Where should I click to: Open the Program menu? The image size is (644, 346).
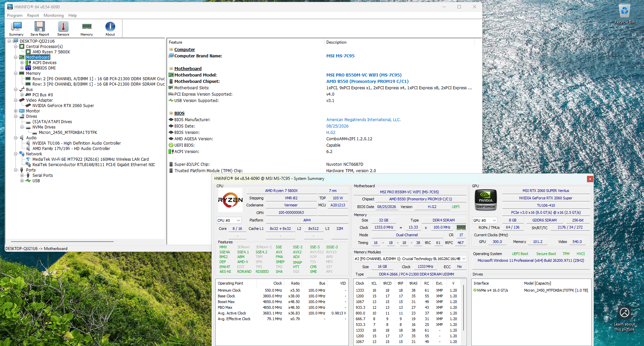[15, 15]
